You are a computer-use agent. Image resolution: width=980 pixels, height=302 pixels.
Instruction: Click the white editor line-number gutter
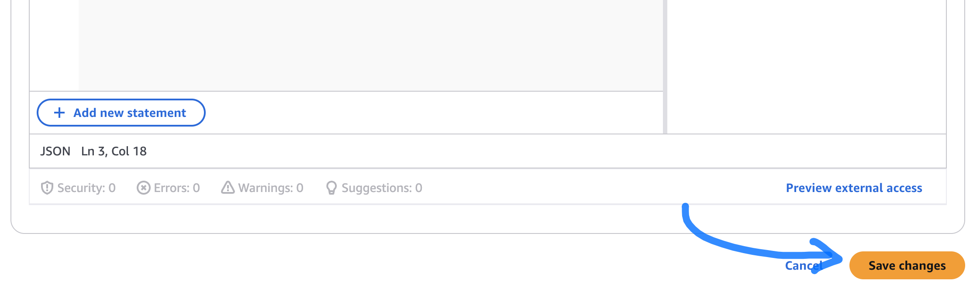54,44
